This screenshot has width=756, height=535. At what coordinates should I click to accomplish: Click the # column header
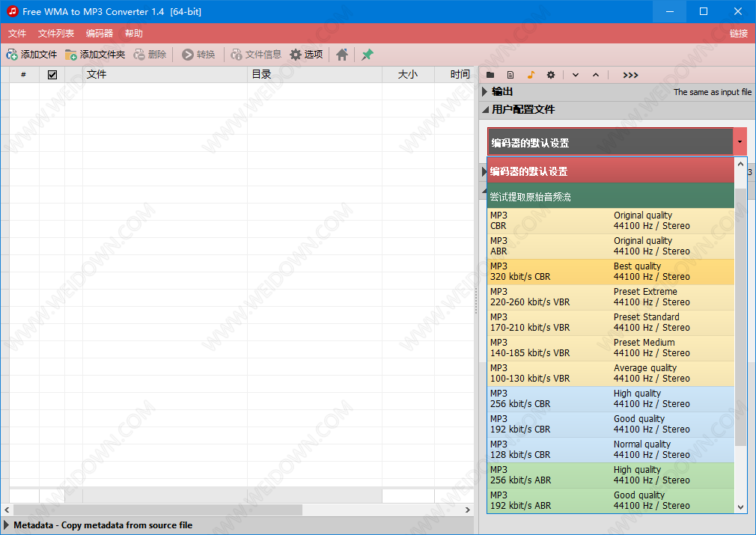click(24, 75)
